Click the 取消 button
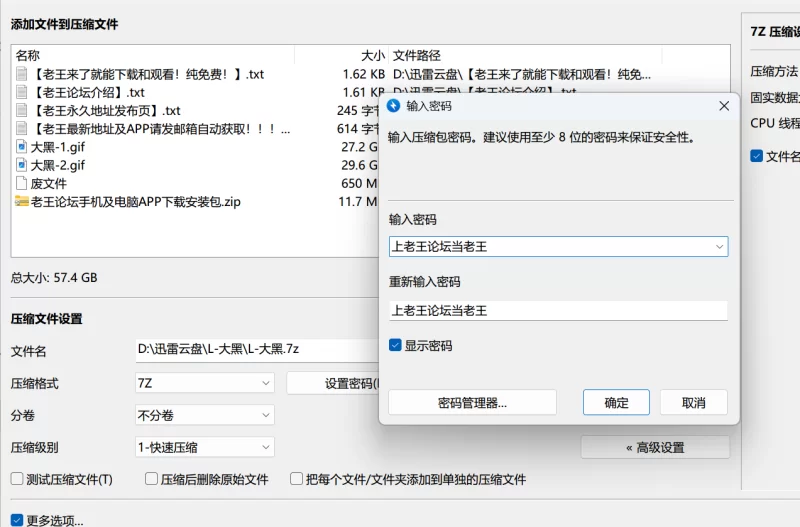This screenshot has height=527, width=800. [694, 403]
